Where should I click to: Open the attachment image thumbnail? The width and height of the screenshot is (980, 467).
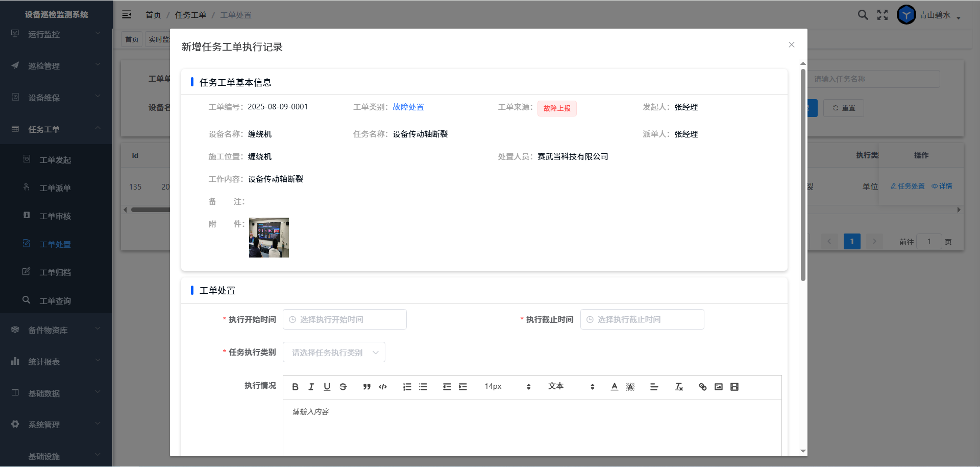(x=269, y=238)
